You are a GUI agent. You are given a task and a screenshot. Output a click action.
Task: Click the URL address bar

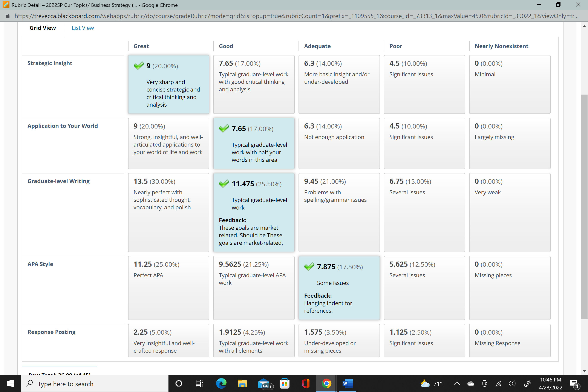(x=297, y=16)
